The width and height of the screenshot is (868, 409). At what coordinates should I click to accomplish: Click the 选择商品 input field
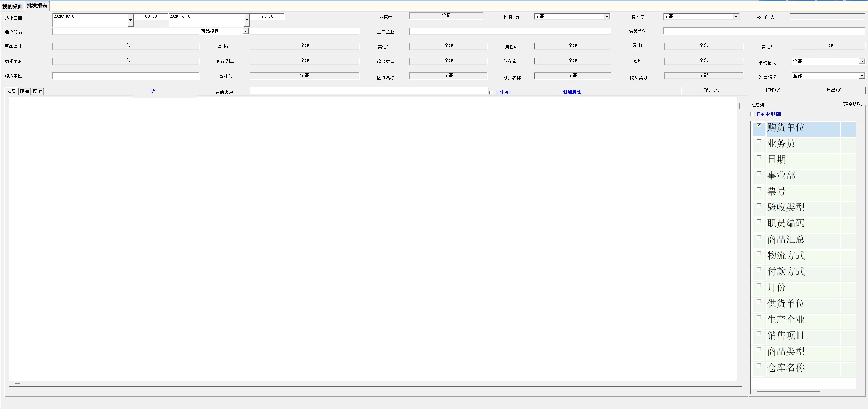click(x=126, y=31)
